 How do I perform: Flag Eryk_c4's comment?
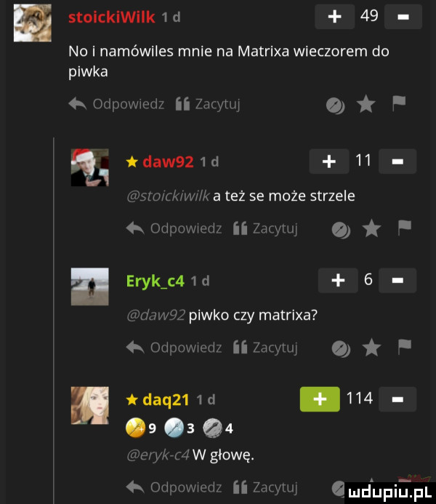click(404, 348)
